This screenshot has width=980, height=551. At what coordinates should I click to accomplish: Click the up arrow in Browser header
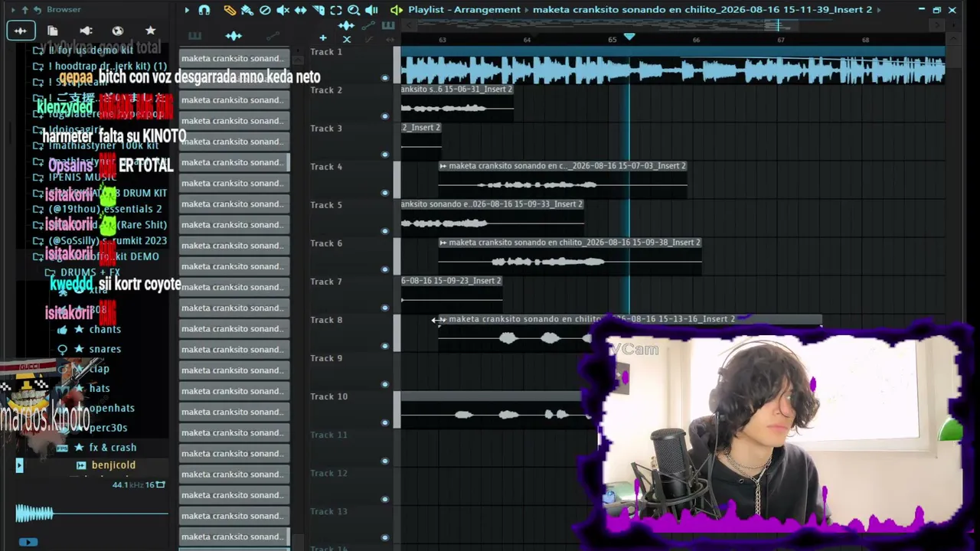pos(24,10)
